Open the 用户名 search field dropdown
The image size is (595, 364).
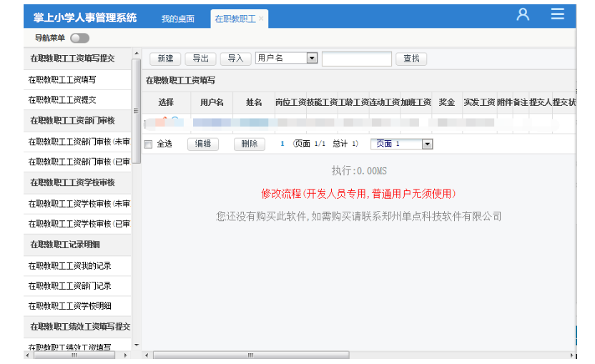(x=312, y=58)
